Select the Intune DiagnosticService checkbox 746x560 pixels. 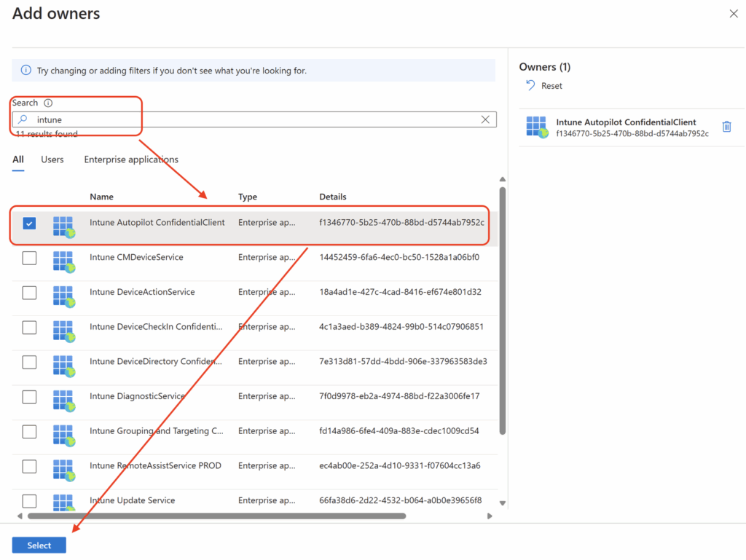29,396
